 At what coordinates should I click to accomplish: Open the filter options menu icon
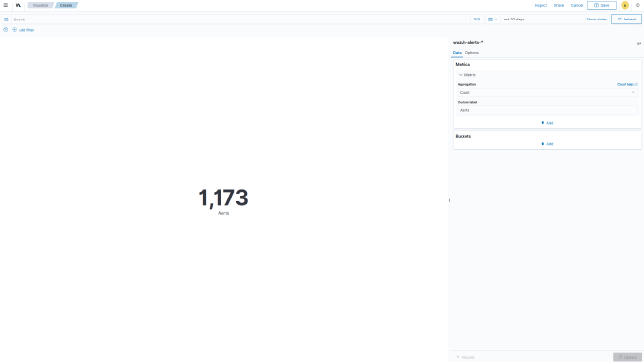(5, 30)
